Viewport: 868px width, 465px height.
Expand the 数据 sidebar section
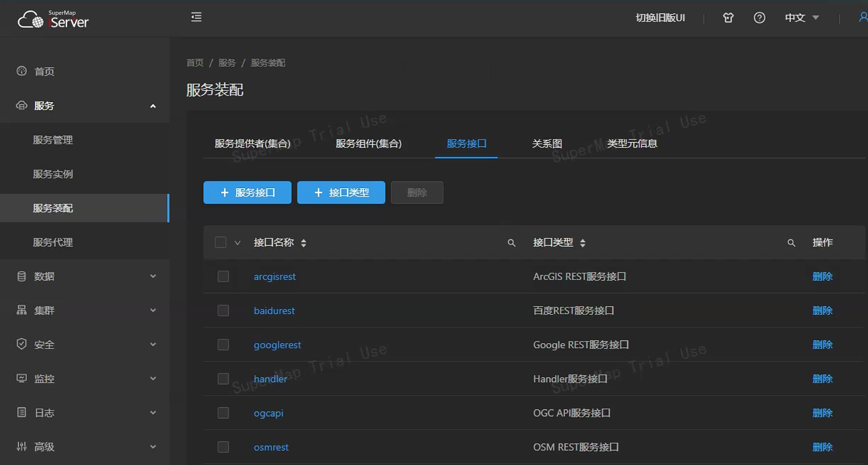[153, 276]
